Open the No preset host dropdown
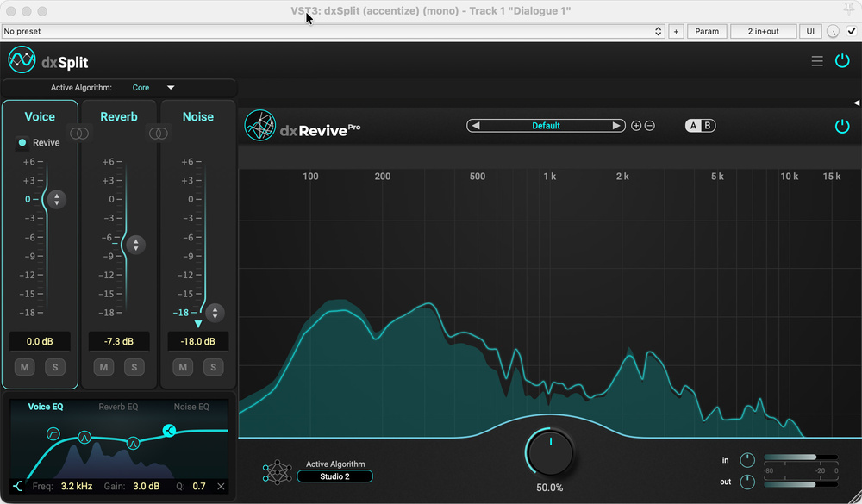 coord(333,31)
